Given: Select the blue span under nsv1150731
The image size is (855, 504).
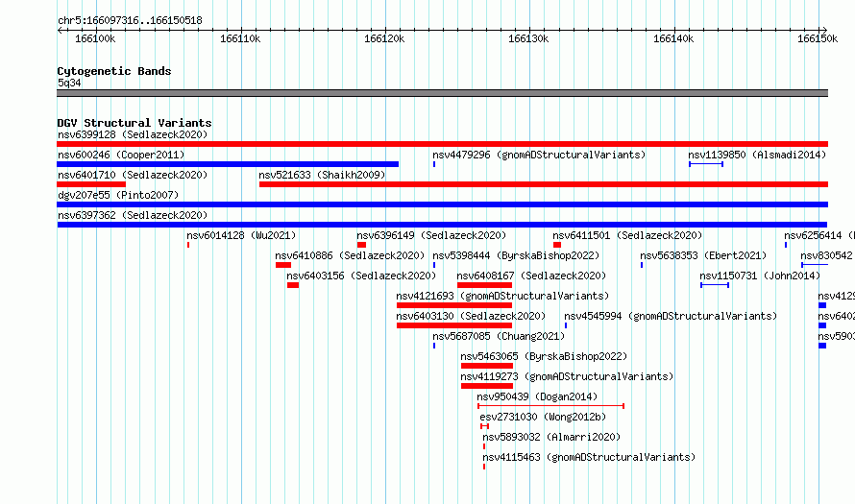Looking at the screenshot, I should click(715, 285).
